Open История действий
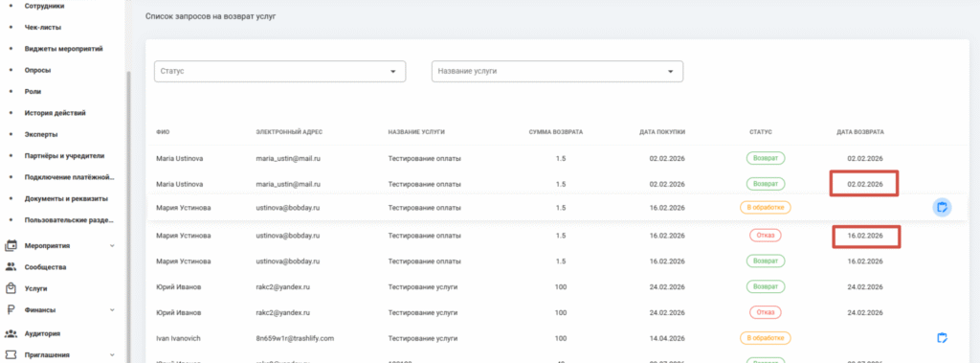The width and height of the screenshot is (980, 363). point(55,113)
